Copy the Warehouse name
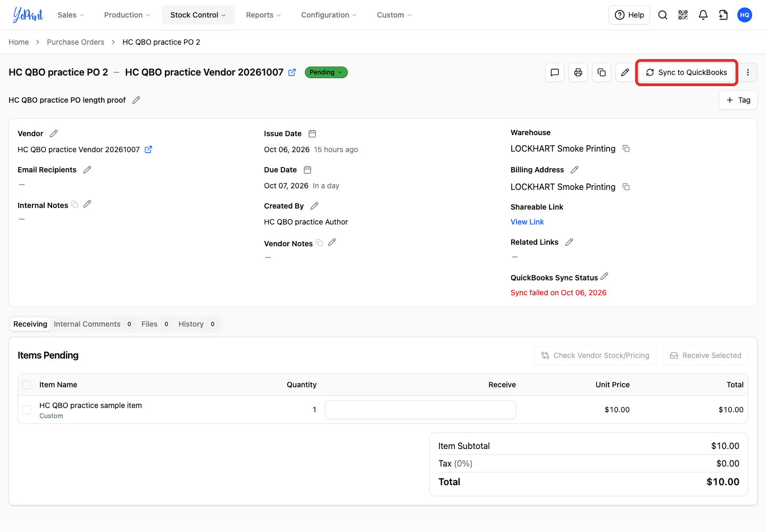 pyautogui.click(x=626, y=148)
